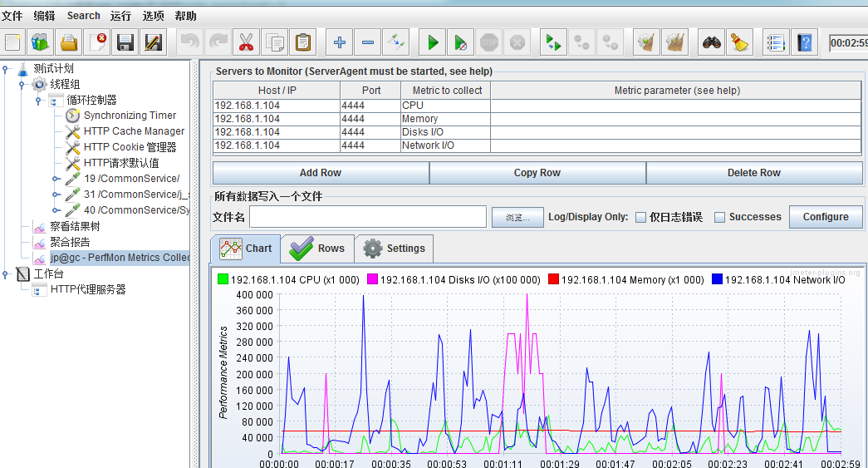Image resolution: width=868 pixels, height=468 pixels.
Task: Open the Search menu
Action: (x=84, y=16)
